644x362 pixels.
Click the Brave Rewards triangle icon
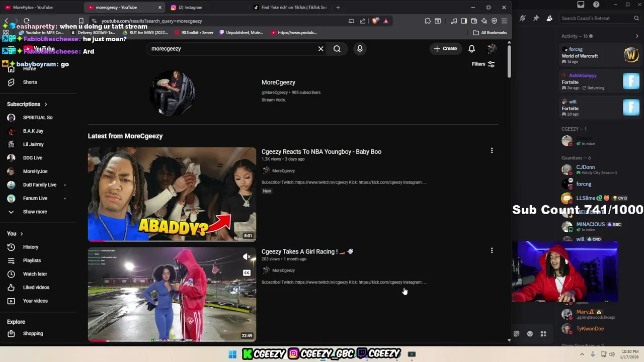pos(386,21)
